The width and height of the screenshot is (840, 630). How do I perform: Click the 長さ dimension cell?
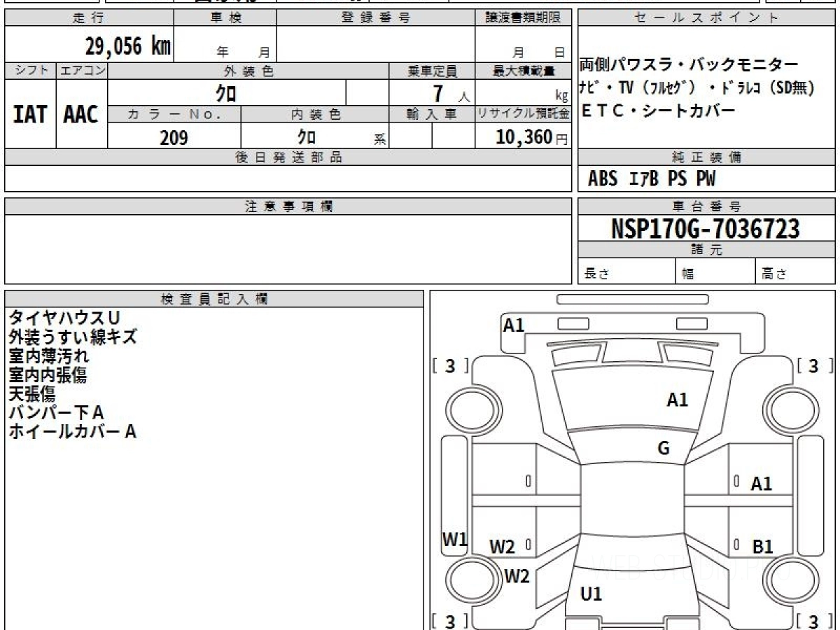(x=627, y=272)
